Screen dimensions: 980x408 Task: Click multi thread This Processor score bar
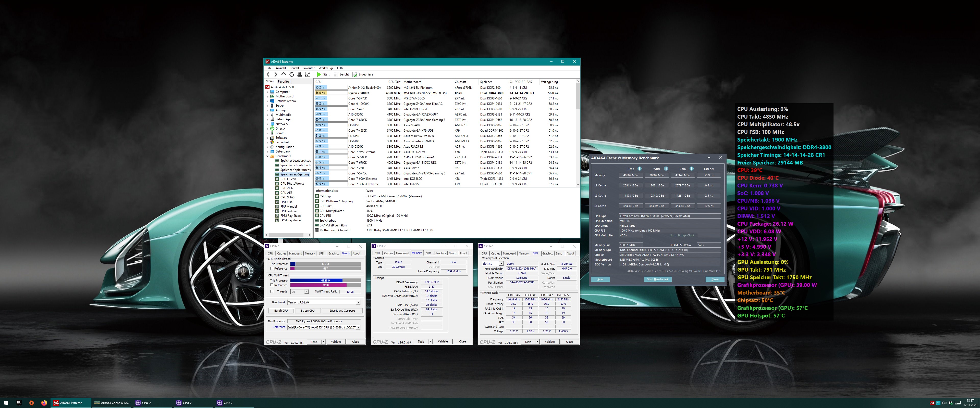click(x=325, y=280)
